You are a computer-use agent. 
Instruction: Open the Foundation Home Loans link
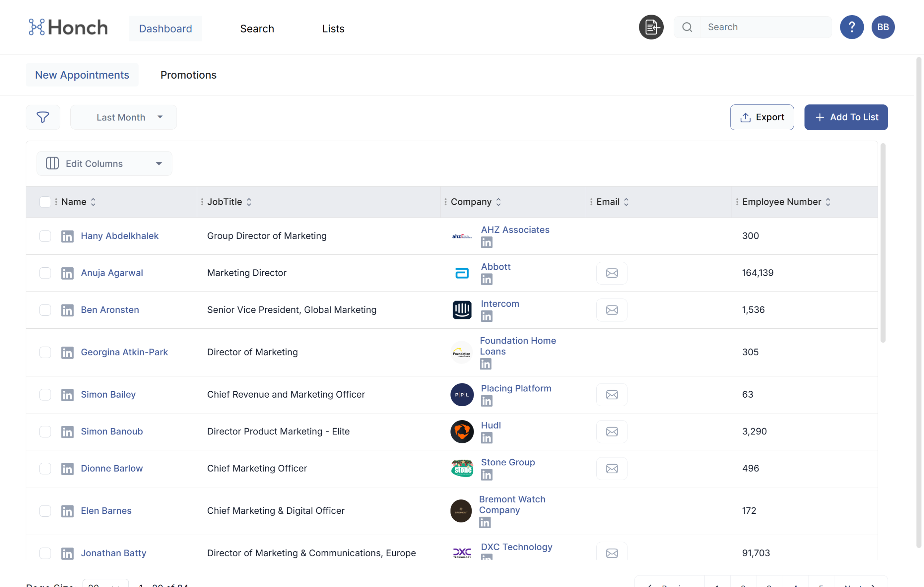coord(517,346)
